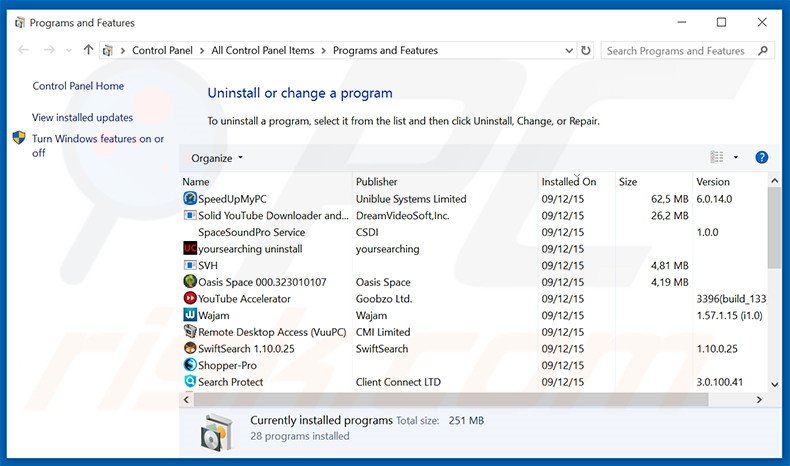Click the Forward navigation arrow
Screen dimensions: 790x466
(49, 50)
